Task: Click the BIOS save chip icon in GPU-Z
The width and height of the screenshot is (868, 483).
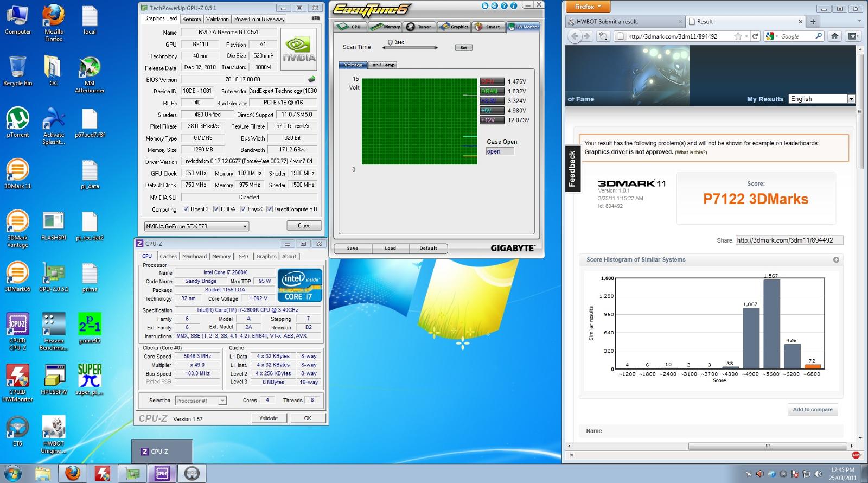Action: (312, 79)
